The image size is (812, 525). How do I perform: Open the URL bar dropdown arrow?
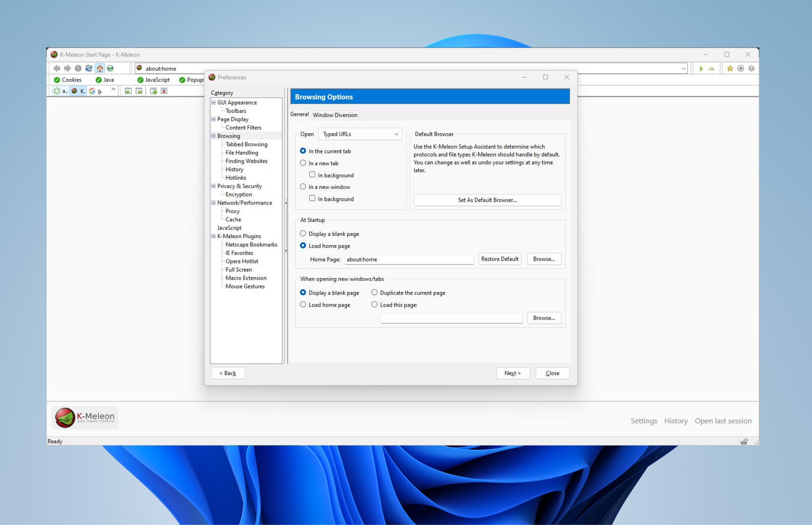tap(684, 68)
